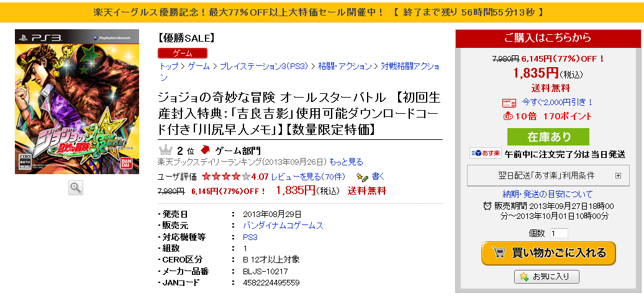This screenshot has width=644, height=296.
Task: Click the PS3 platform link
Action: pyautogui.click(x=250, y=237)
